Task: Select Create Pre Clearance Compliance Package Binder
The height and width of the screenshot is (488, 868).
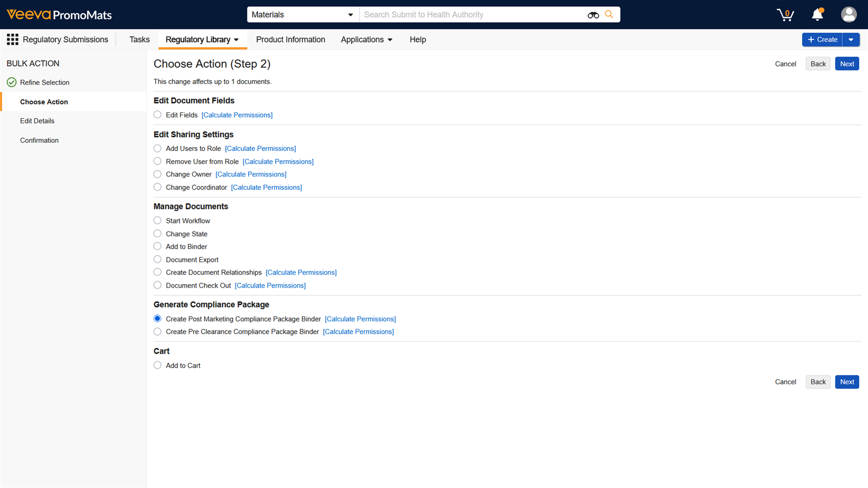Action: pos(157,332)
